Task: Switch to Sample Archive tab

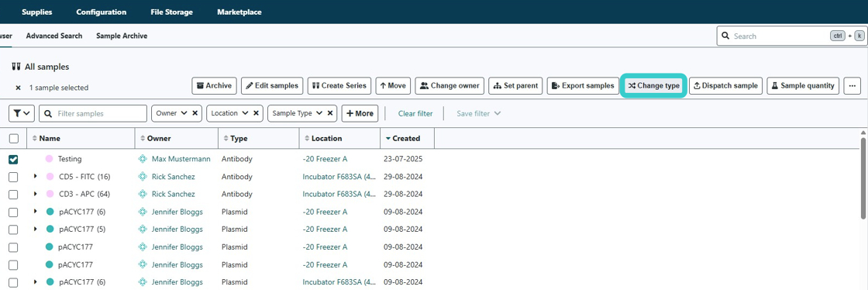Action: [122, 36]
